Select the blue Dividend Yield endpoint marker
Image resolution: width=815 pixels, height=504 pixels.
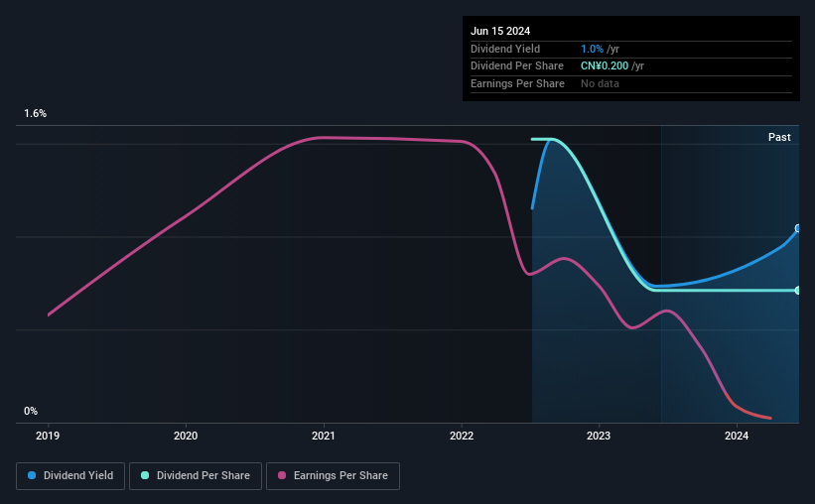[x=798, y=228]
